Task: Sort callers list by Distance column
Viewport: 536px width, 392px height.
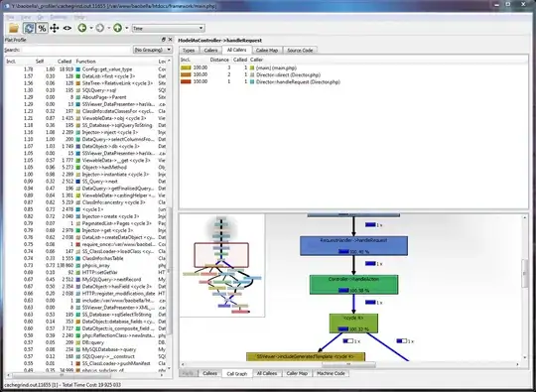Action: (x=219, y=60)
